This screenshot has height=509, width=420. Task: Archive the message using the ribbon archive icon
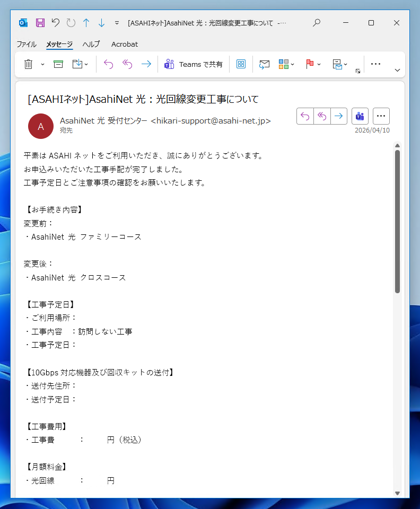(58, 64)
